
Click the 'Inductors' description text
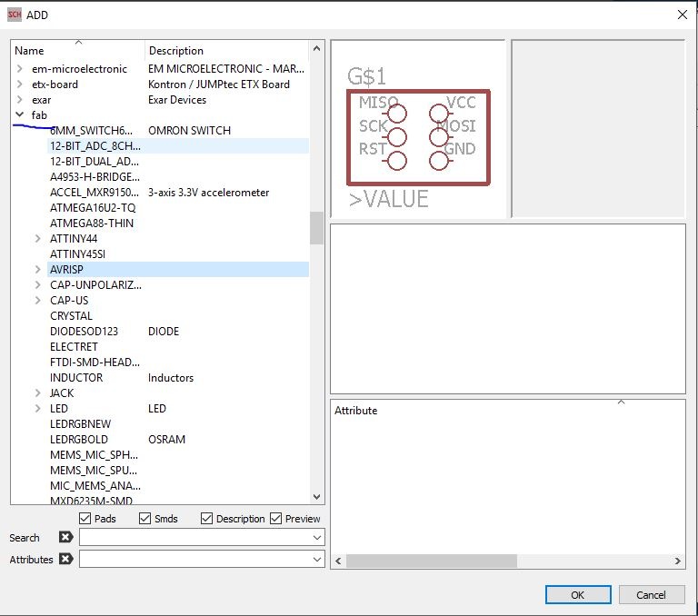tap(171, 377)
